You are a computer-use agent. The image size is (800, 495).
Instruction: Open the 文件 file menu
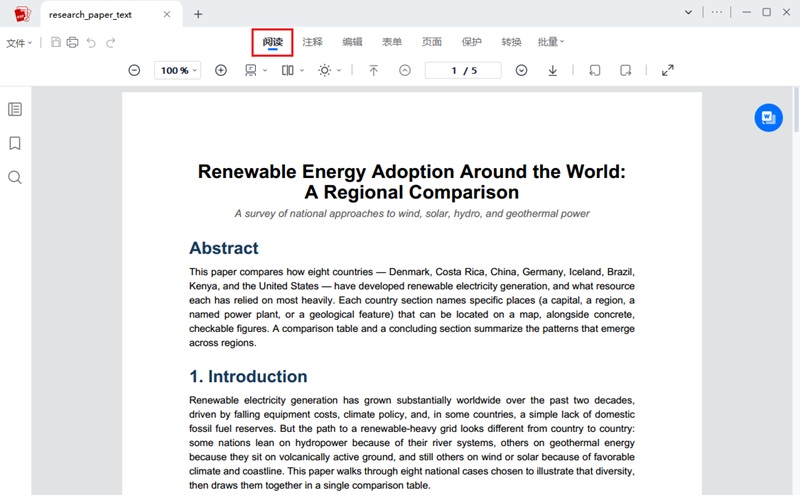coord(19,43)
